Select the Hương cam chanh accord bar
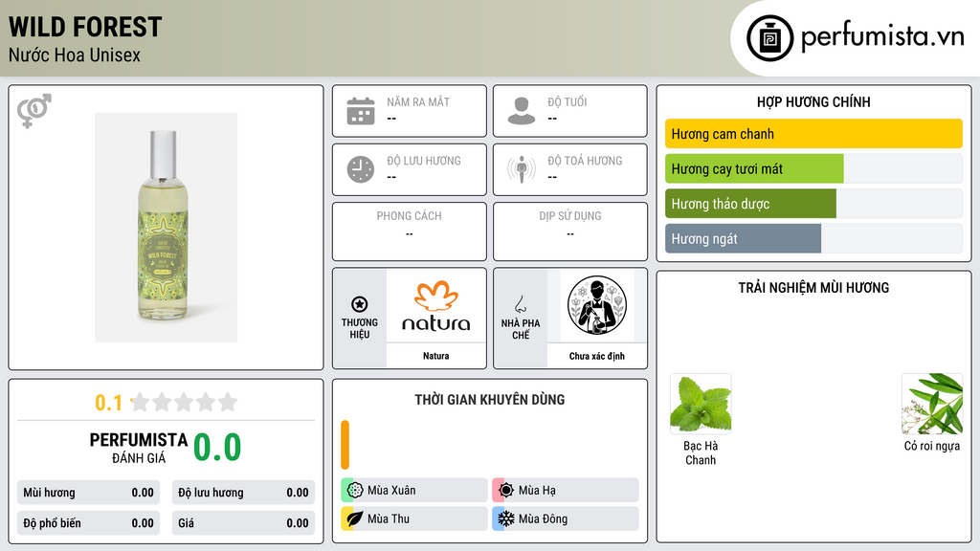 click(813, 134)
